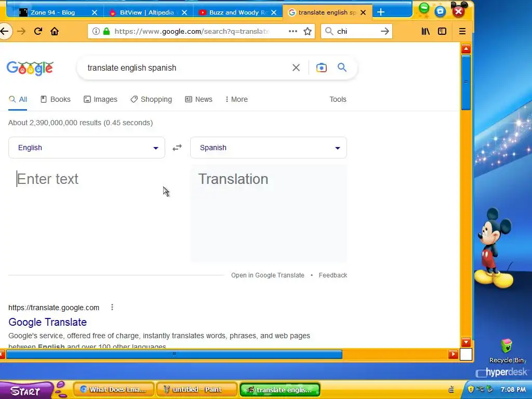Viewport: 532px width, 399px height.
Task: Open page actions three-dot menu in address bar
Action: pos(293,31)
